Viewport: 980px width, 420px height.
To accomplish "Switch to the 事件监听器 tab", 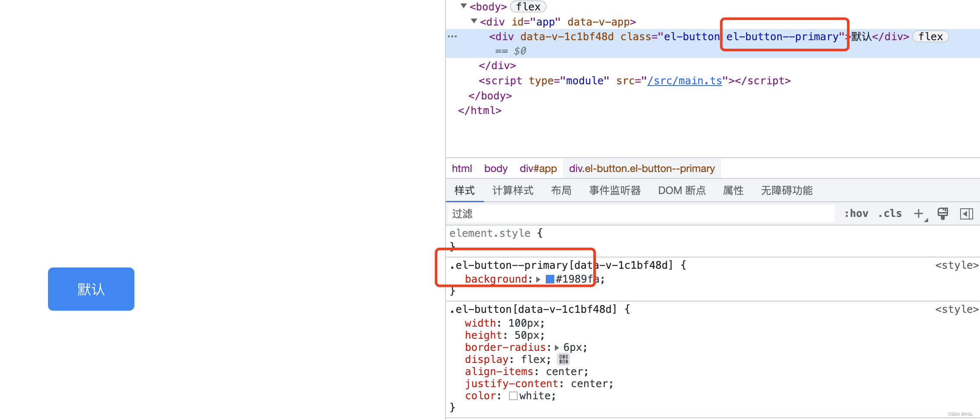I will (x=614, y=191).
